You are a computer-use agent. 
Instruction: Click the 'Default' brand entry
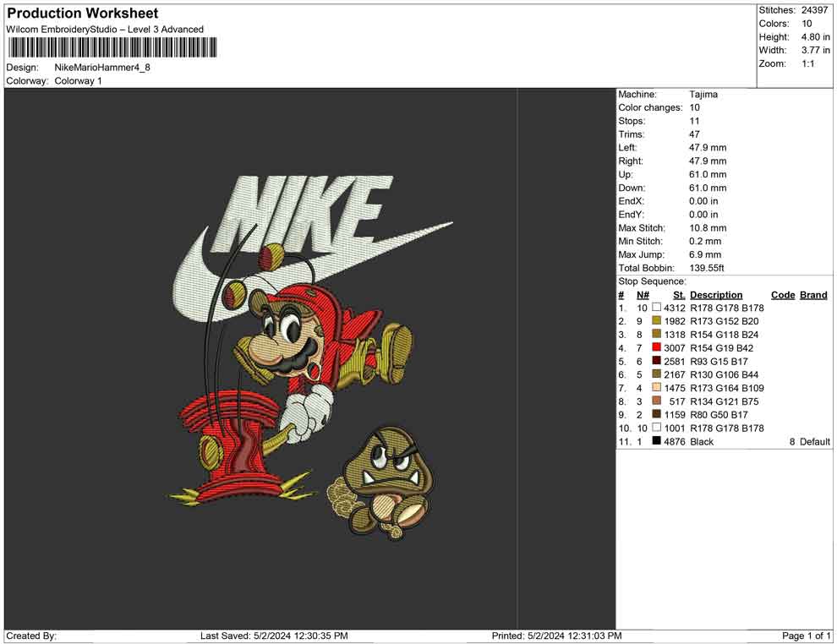coord(814,442)
